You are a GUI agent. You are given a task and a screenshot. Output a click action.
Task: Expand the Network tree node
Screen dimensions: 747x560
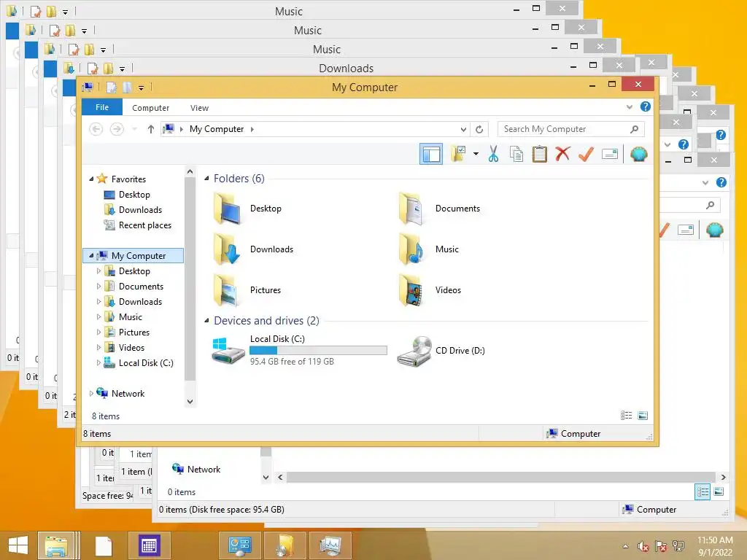pos(91,393)
